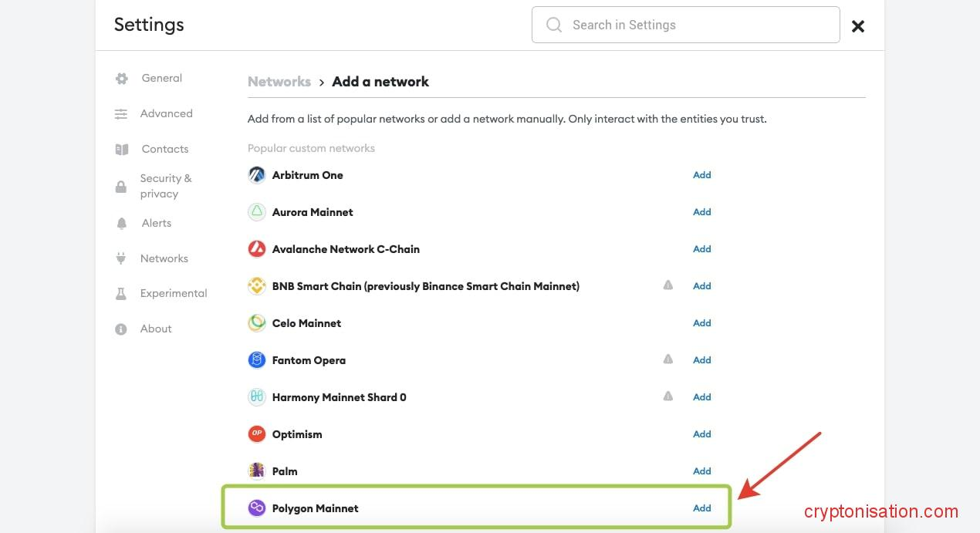This screenshot has height=533, width=980.
Task: Click warning triangle beside Fantom Opera
Action: (x=668, y=359)
